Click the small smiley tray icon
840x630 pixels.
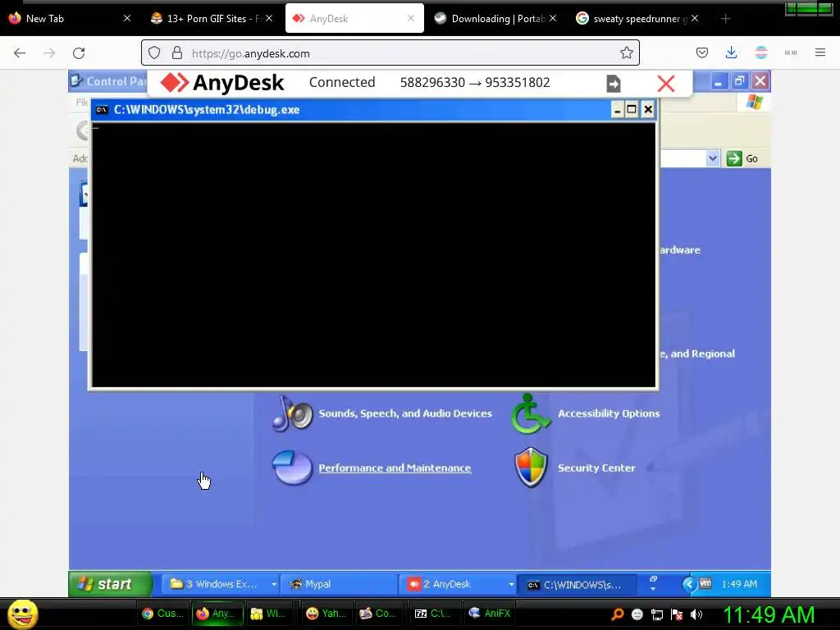tap(637, 614)
